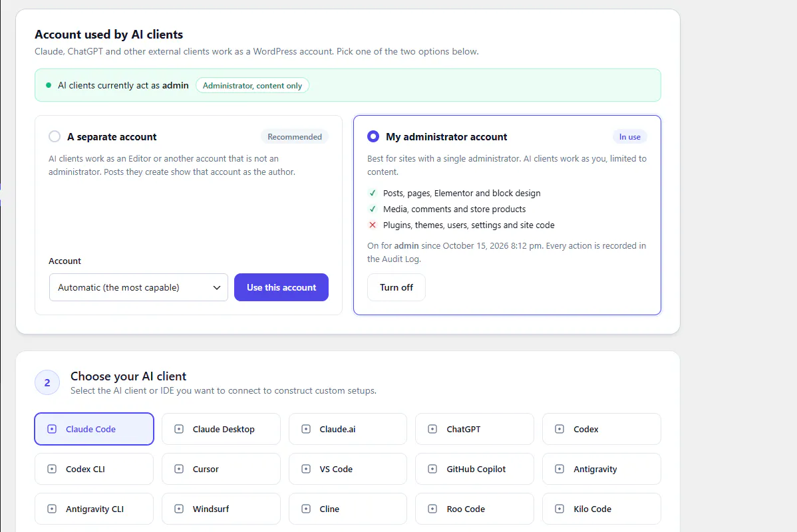The image size is (797, 532).
Task: Click the VS Code client icon
Action: (x=306, y=469)
